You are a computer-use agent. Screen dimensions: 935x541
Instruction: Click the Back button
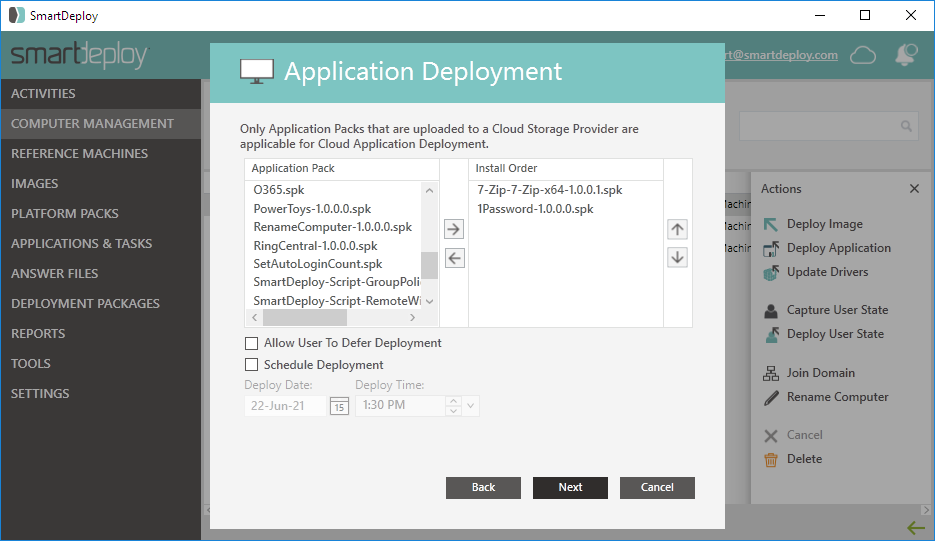tap(483, 487)
